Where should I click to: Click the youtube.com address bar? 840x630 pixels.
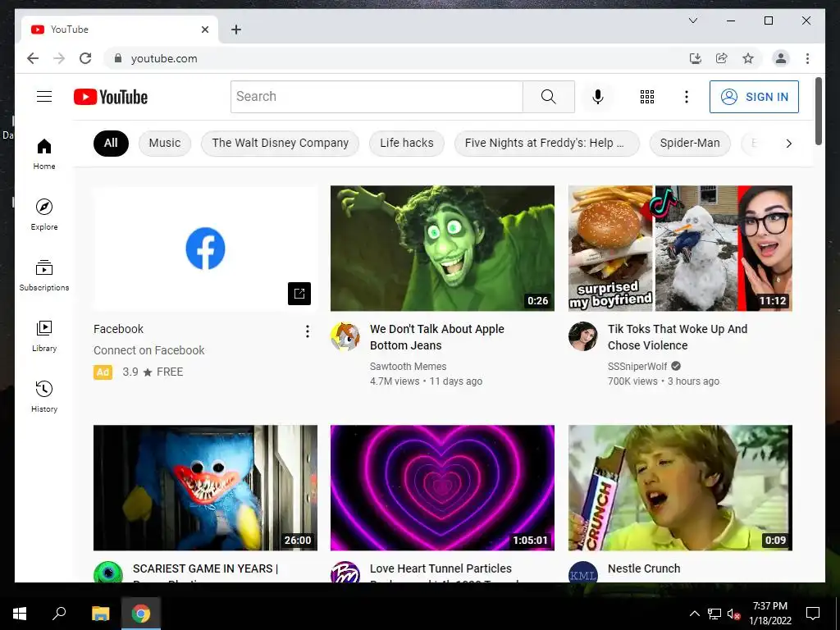395,58
